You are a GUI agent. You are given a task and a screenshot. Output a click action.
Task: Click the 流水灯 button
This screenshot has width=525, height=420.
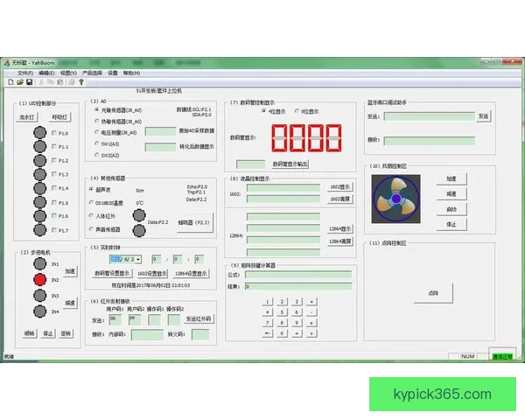(27, 116)
